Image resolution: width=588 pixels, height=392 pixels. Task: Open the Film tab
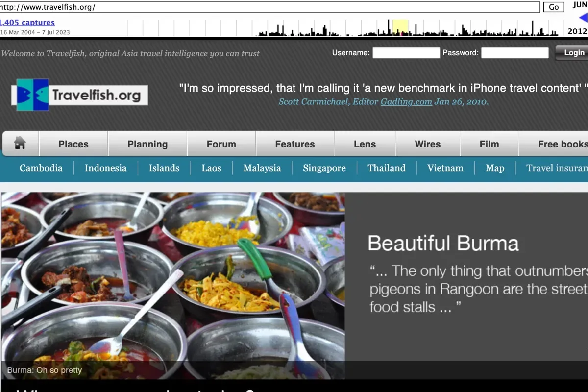489,144
